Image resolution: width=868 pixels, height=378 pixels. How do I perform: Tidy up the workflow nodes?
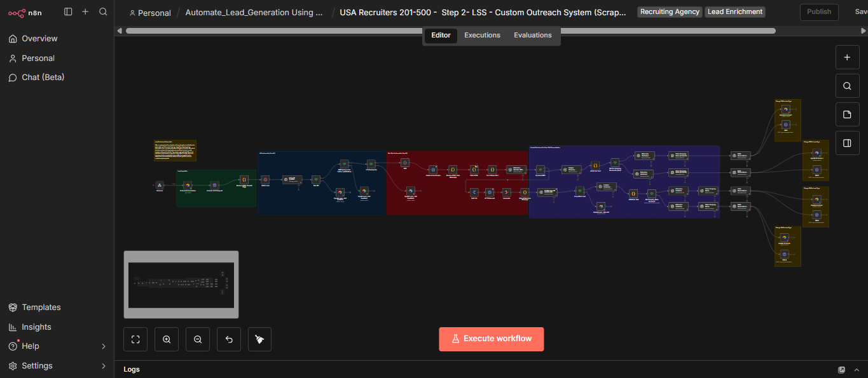click(260, 339)
